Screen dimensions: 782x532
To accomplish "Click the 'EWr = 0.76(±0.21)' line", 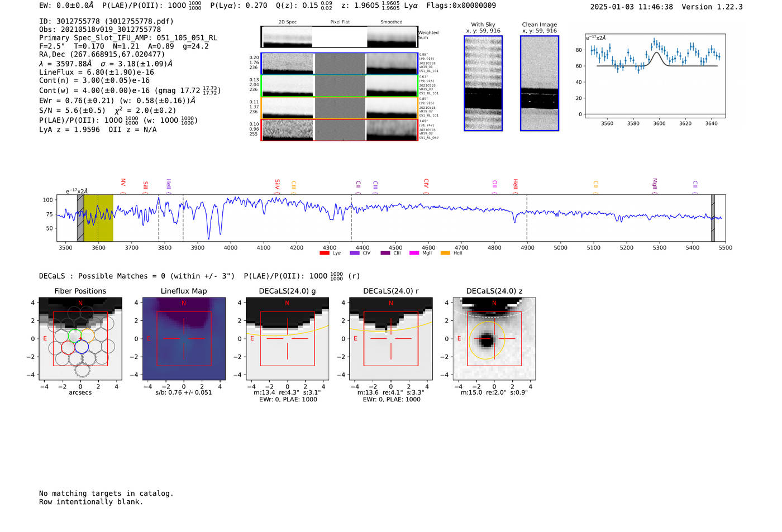I will [117, 100].
